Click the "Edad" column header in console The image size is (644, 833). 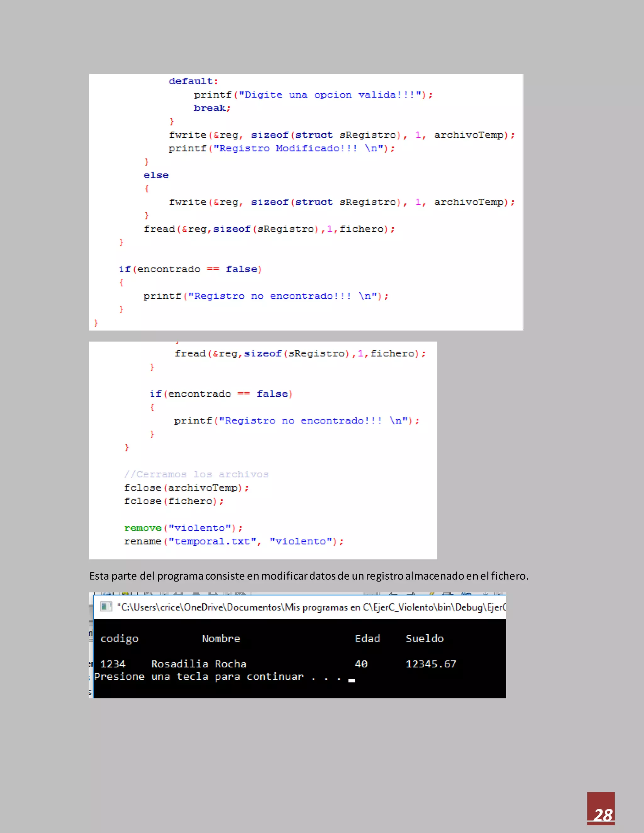[367, 638]
